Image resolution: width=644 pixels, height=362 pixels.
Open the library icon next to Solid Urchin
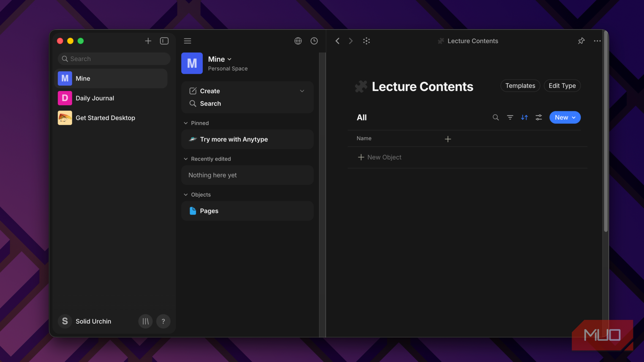(145, 321)
